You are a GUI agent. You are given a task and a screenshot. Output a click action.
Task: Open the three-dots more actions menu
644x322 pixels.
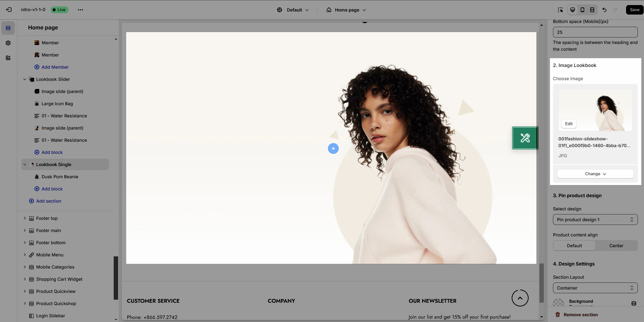[x=81, y=10]
